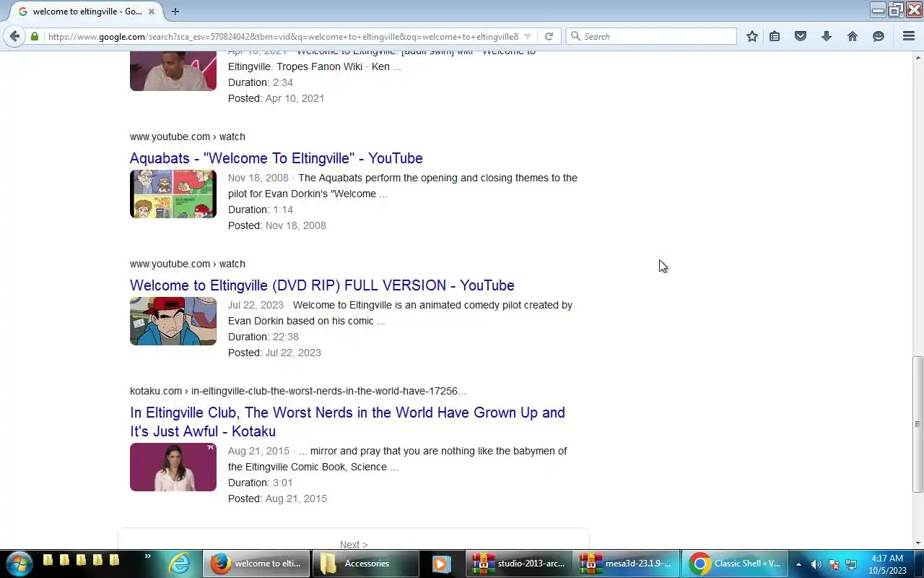Click the scrollbar down arrow
The image size is (924, 578).
click(918, 543)
